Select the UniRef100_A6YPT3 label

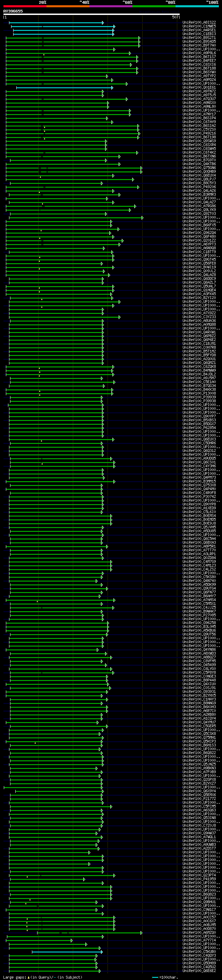pos(199,245)
